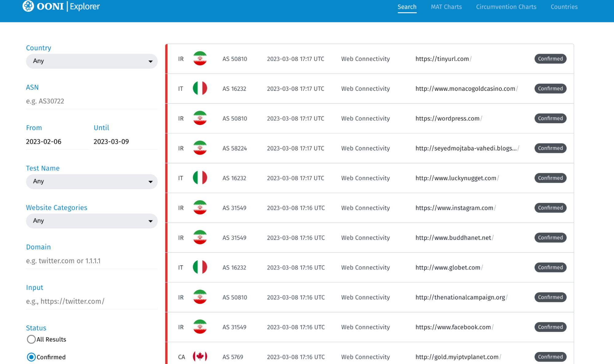
Task: Click Italy flag in luckynugget.com row
Action: tap(200, 178)
